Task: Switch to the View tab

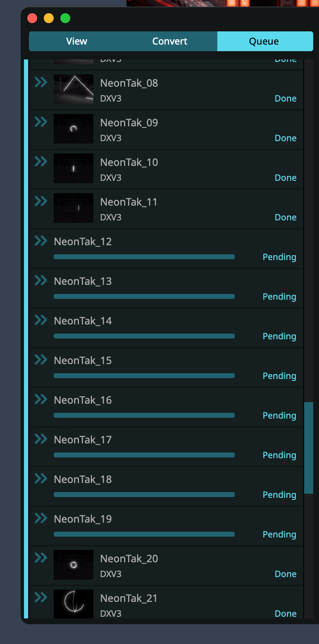Action: coord(76,41)
